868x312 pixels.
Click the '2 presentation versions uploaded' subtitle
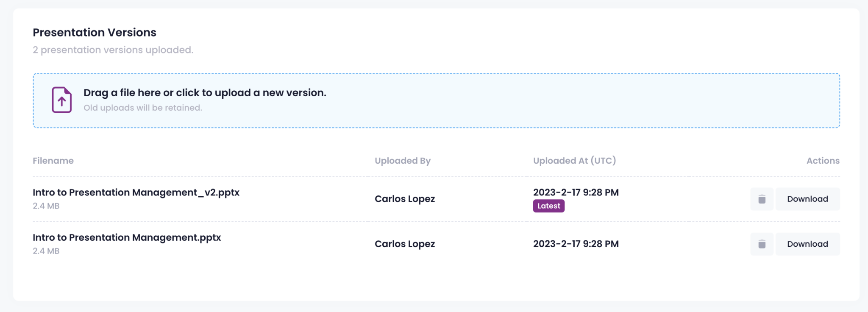[x=113, y=50]
